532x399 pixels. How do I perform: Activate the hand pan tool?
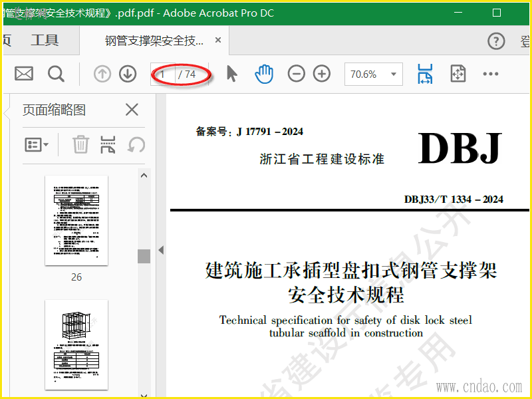point(264,74)
